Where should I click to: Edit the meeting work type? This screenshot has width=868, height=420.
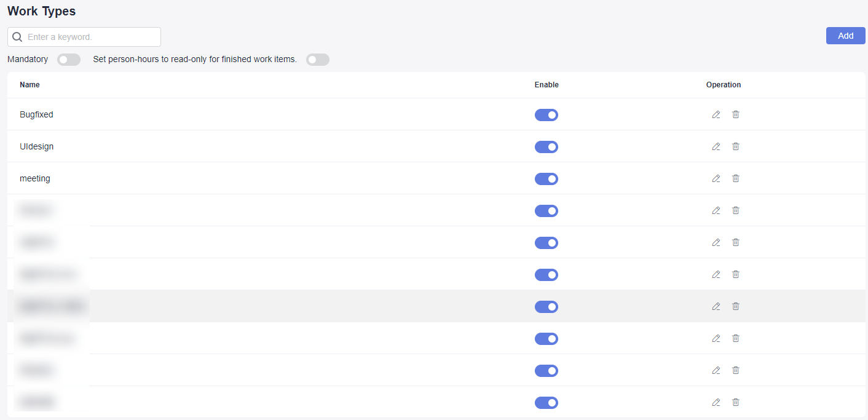pos(716,178)
